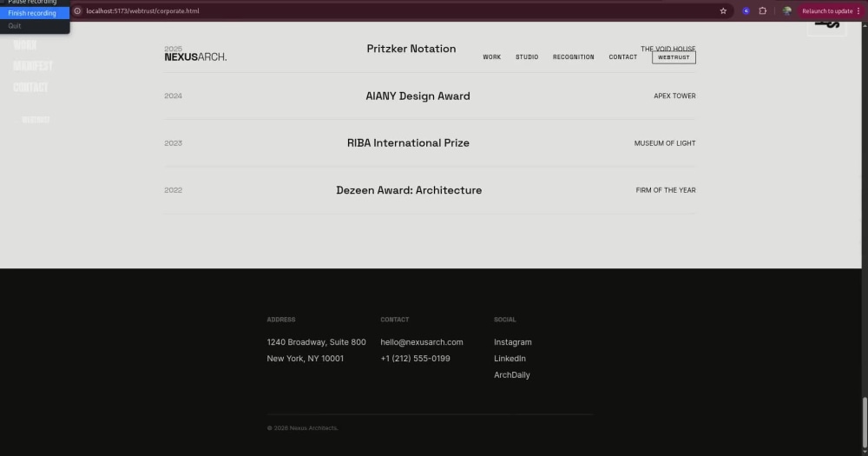
Task: Click the Pritzker Notation award title
Action: (x=411, y=49)
